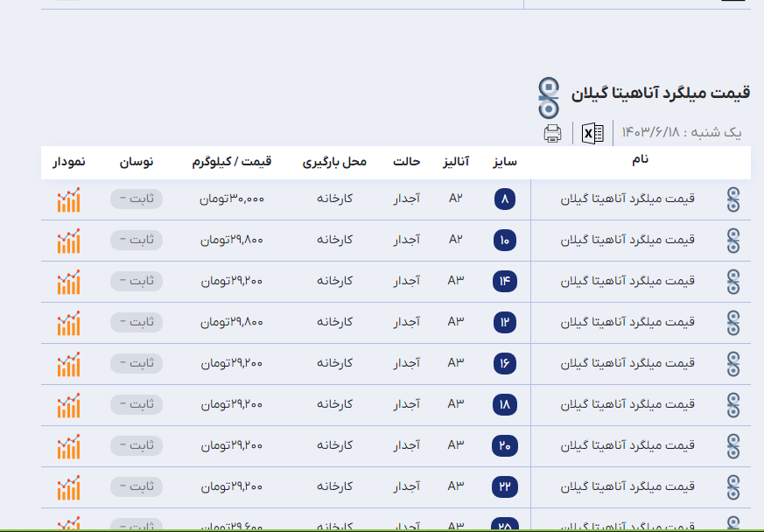Click the ثابت status pill for size 8

pos(136,199)
